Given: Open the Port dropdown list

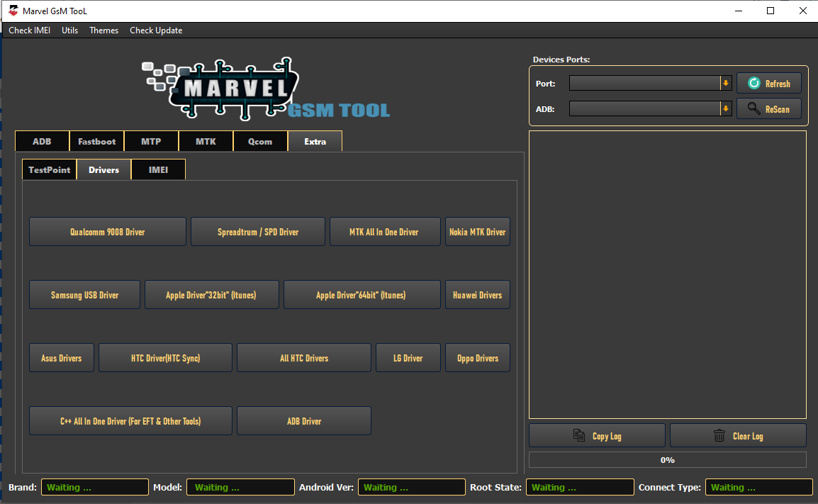Looking at the screenshot, I should pos(725,83).
